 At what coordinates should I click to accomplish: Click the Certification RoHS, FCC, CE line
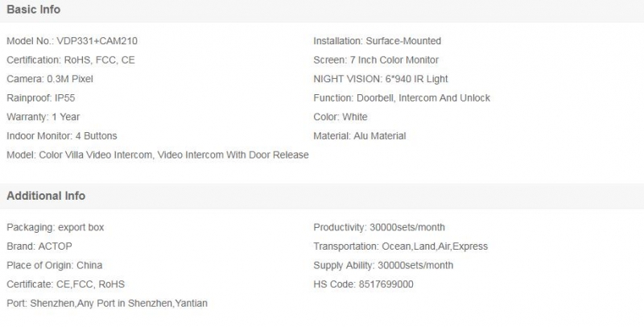click(x=71, y=60)
